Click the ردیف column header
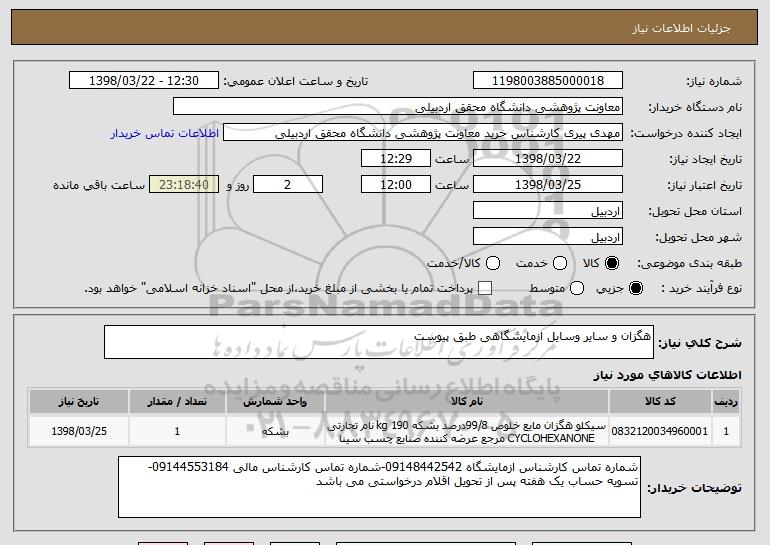The image size is (770, 545). coord(726,402)
